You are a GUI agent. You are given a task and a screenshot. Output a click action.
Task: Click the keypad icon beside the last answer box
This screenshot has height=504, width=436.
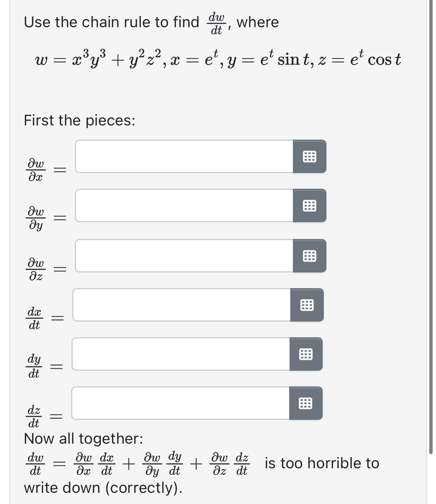pyautogui.click(x=306, y=403)
